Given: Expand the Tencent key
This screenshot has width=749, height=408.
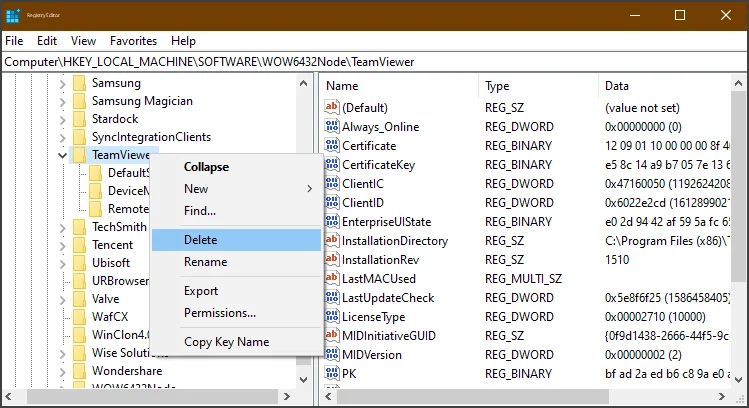Looking at the screenshot, I should 63,246.
